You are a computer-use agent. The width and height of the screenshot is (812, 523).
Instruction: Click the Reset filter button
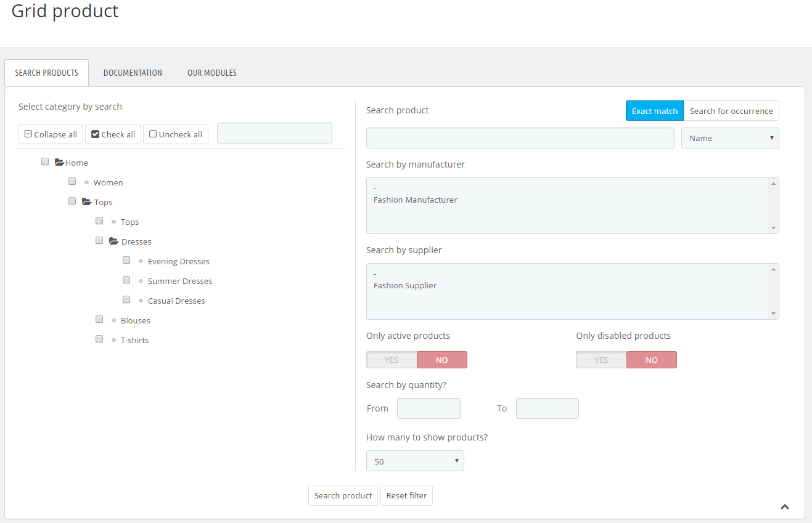click(x=406, y=495)
